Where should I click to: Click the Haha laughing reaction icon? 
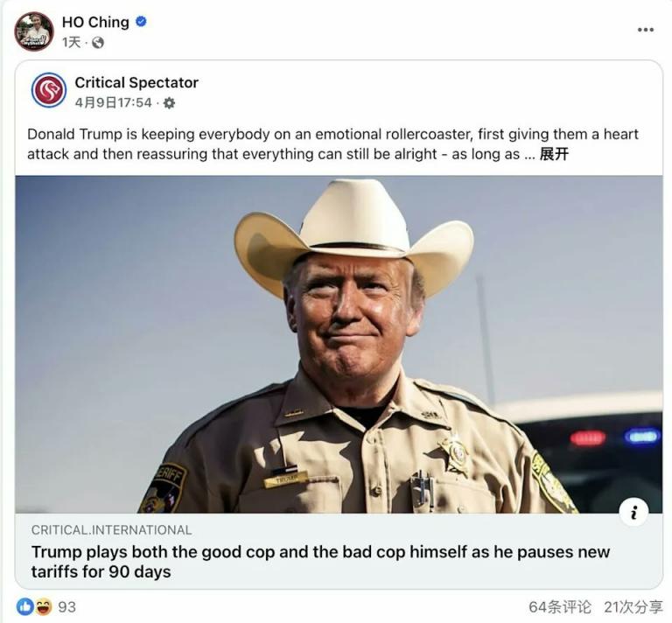click(x=43, y=606)
